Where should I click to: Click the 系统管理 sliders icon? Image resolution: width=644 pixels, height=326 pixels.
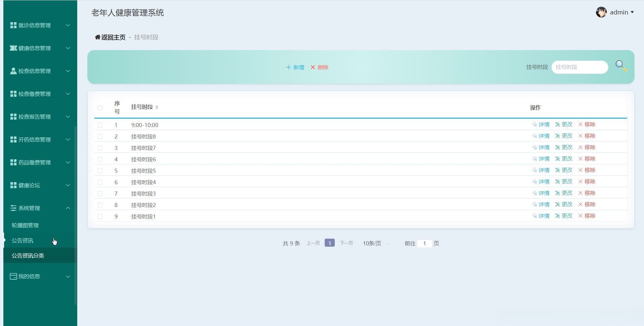click(x=13, y=208)
